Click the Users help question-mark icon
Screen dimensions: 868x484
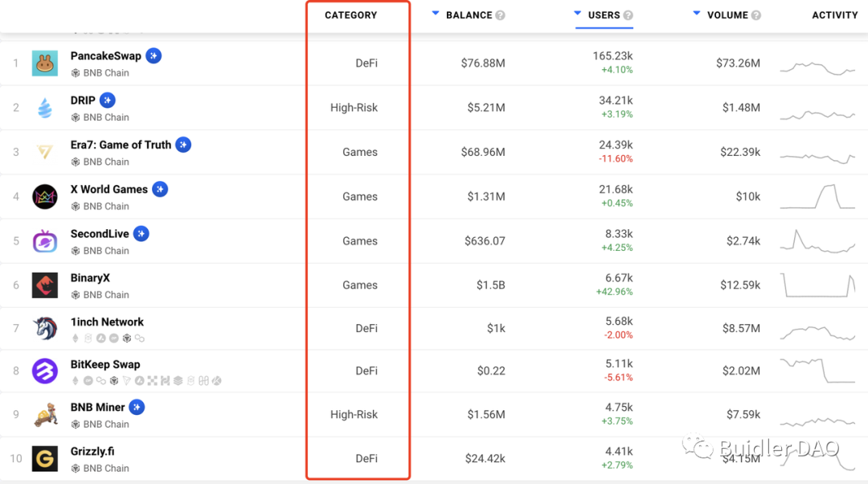(x=628, y=15)
